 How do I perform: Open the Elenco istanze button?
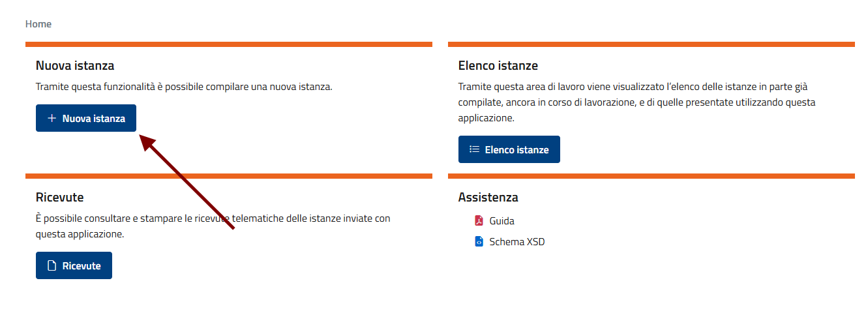point(509,149)
